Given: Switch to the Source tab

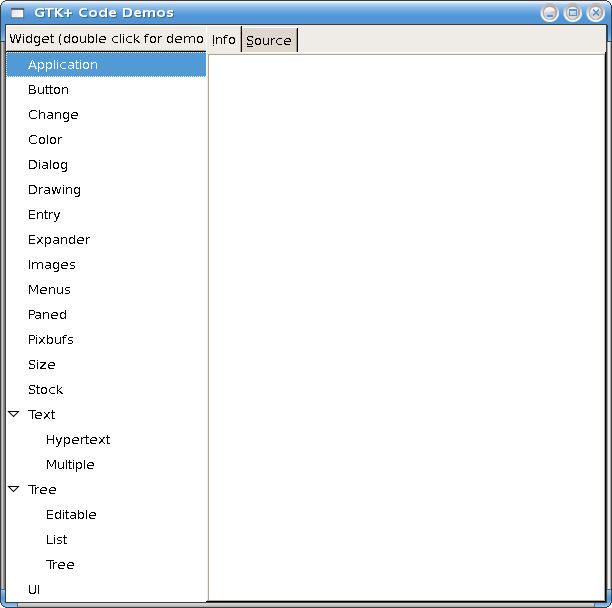Looking at the screenshot, I should tap(269, 40).
